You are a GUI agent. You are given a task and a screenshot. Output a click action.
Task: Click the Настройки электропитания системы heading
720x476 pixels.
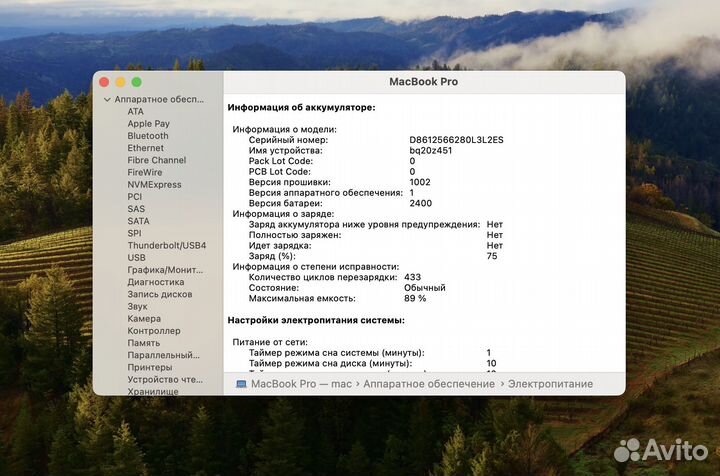click(316, 320)
